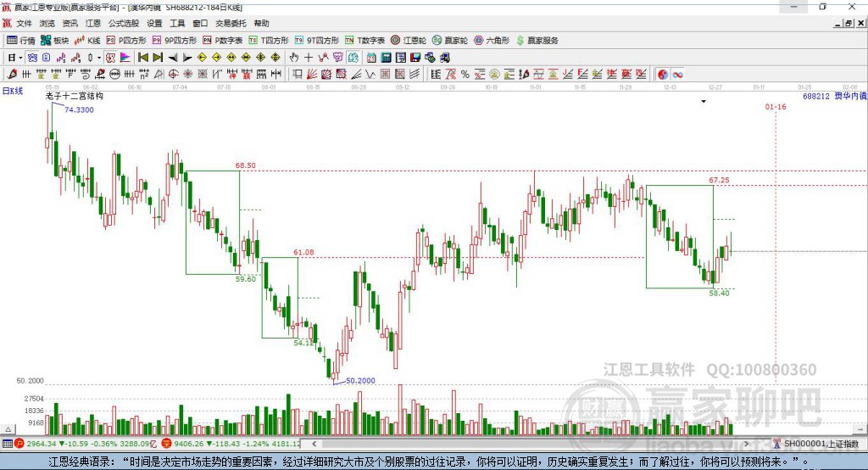Select the spiral drawing tool icon
868x470 pixels.
tap(86, 74)
